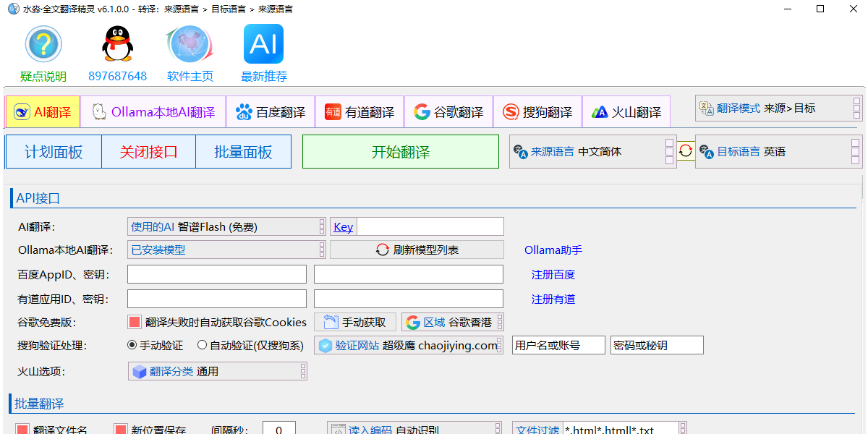Open the 火山翻译 tab
868x434 pixels.
(626, 112)
